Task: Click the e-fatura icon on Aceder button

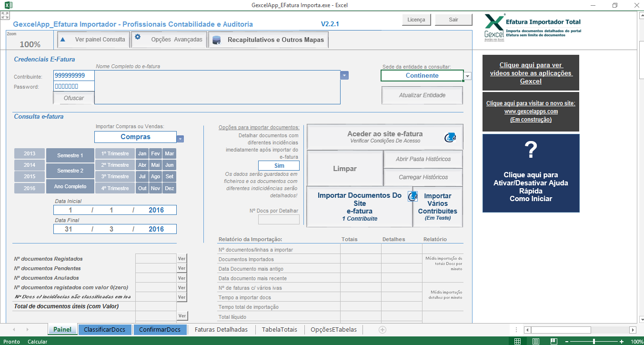Action: (x=450, y=137)
